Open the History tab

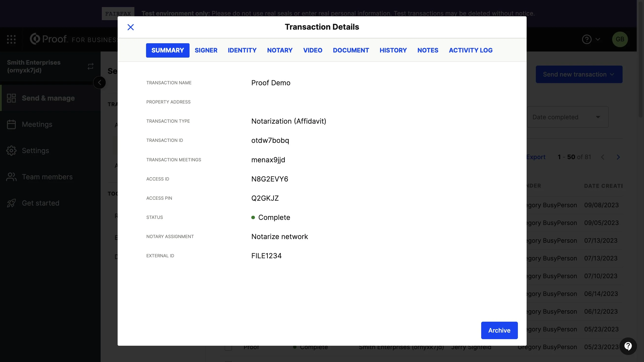pos(393,50)
